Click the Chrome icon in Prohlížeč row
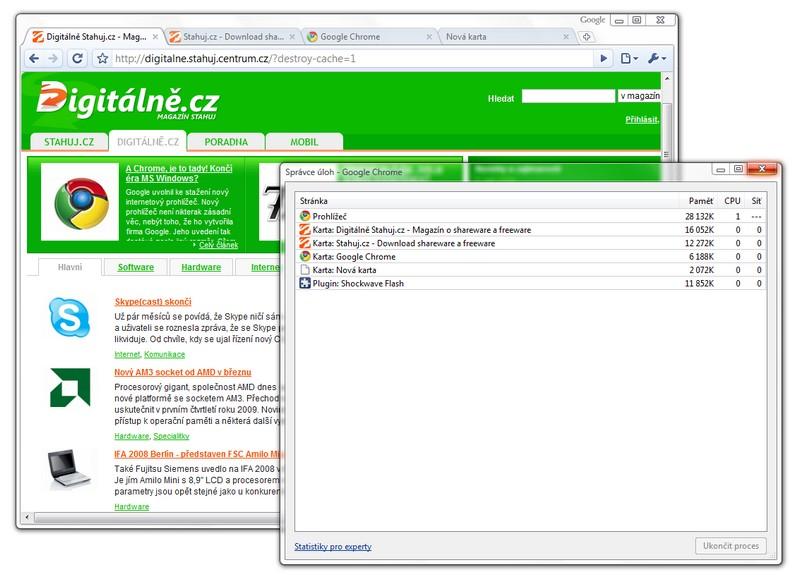The height and width of the screenshot is (575, 800). (x=305, y=216)
